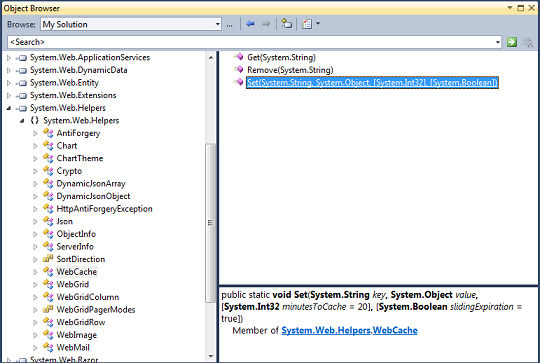The image size is (540, 363).
Task: Click the Crypto class icon
Action: point(48,171)
